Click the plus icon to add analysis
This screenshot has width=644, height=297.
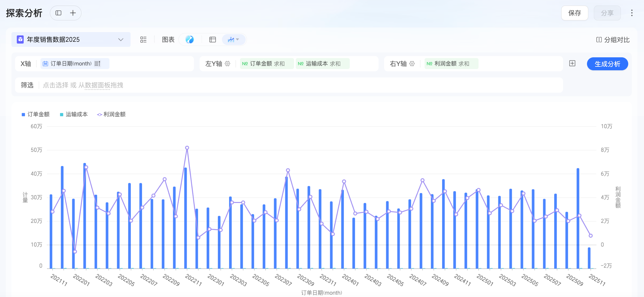click(x=73, y=13)
